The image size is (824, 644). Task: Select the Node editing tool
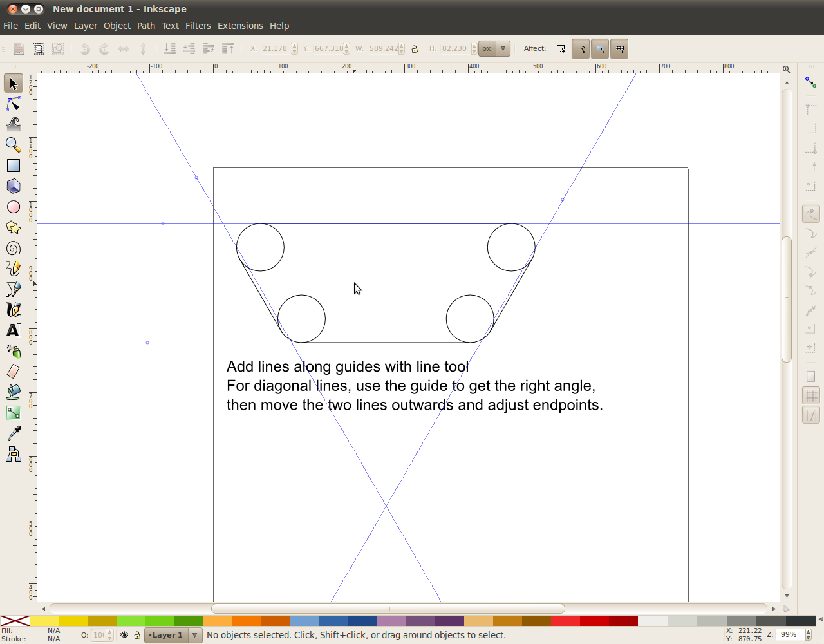pyautogui.click(x=14, y=104)
